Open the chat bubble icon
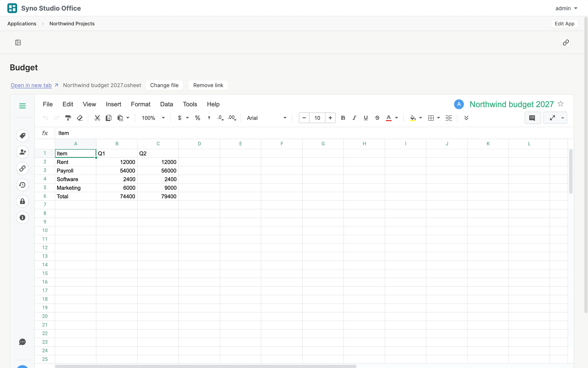 click(22, 342)
